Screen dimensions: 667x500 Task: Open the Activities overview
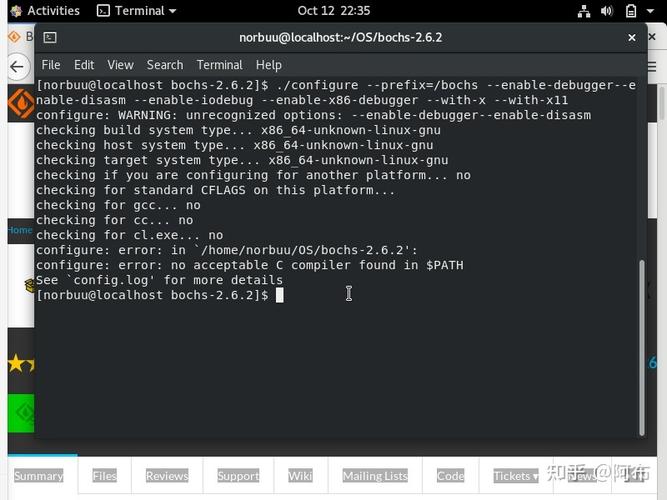point(53,11)
